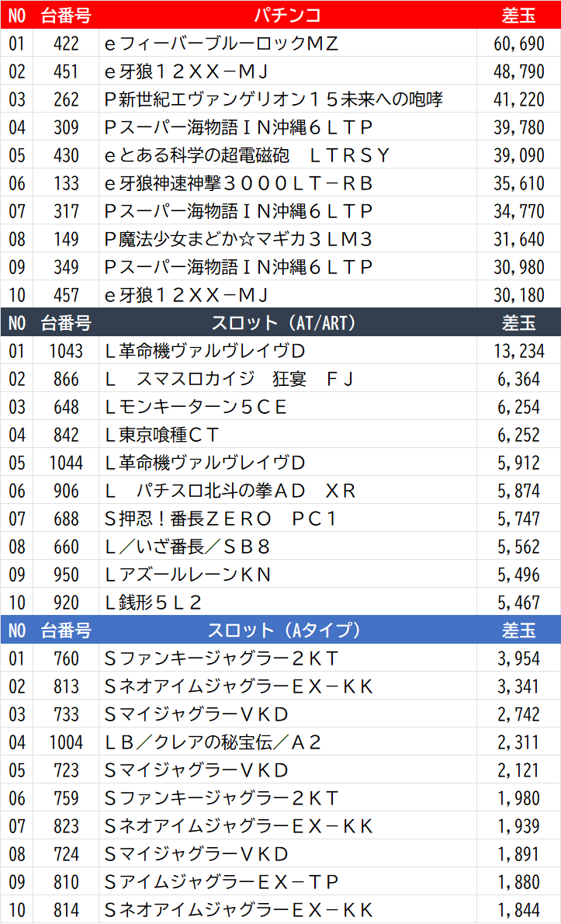Viewport: 561px width, 924px height.
Task: Click machine number 133
Action: [x=66, y=183]
